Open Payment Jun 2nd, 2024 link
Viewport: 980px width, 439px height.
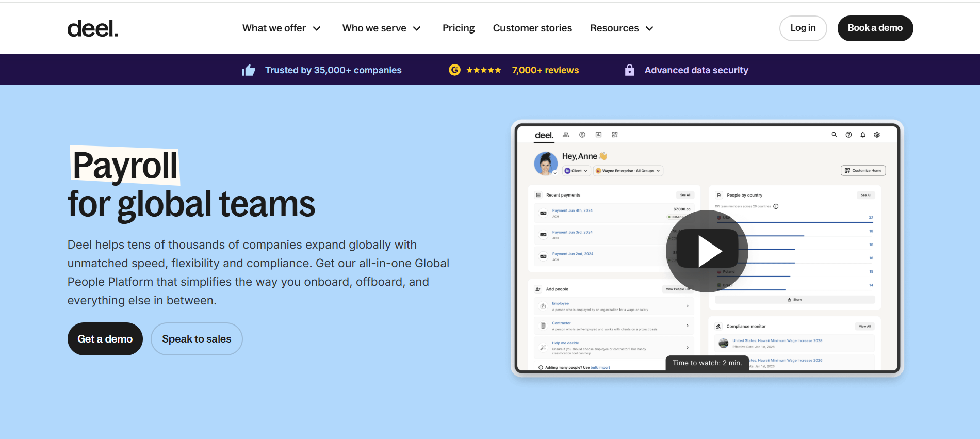click(573, 254)
